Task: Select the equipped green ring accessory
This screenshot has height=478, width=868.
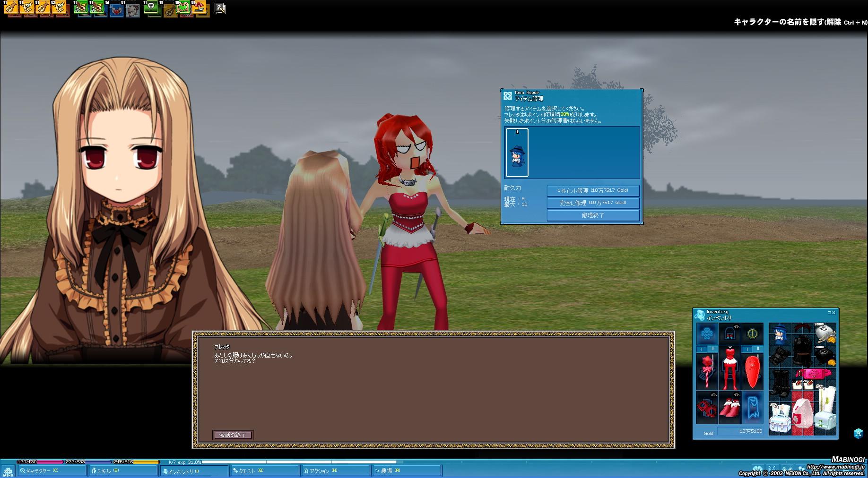Action: (x=752, y=334)
